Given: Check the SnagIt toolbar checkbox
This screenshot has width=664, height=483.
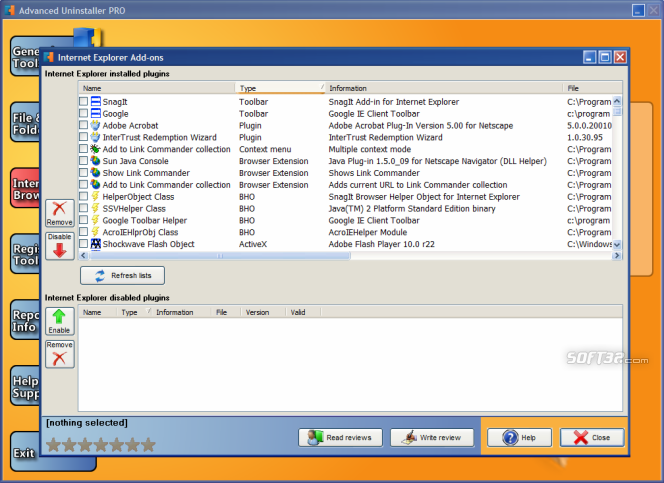Looking at the screenshot, I should (x=83, y=102).
